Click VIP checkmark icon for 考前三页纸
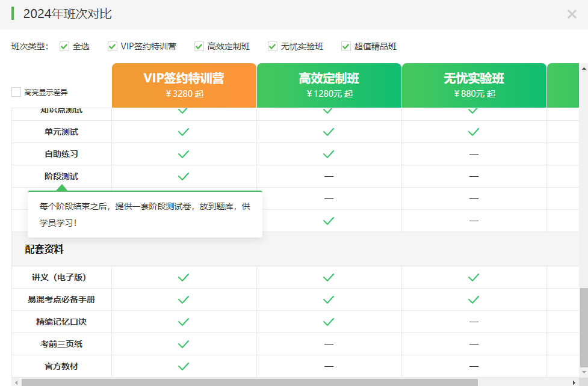Image resolution: width=588 pixels, height=386 pixels. point(184,344)
